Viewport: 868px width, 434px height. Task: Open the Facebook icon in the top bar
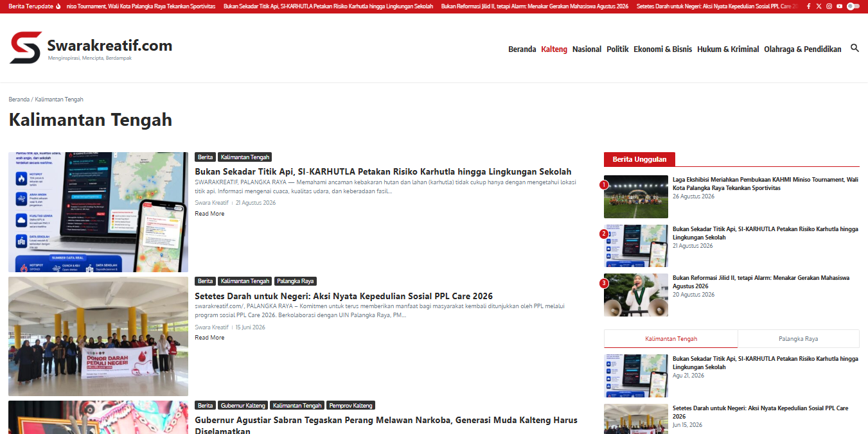point(809,6)
